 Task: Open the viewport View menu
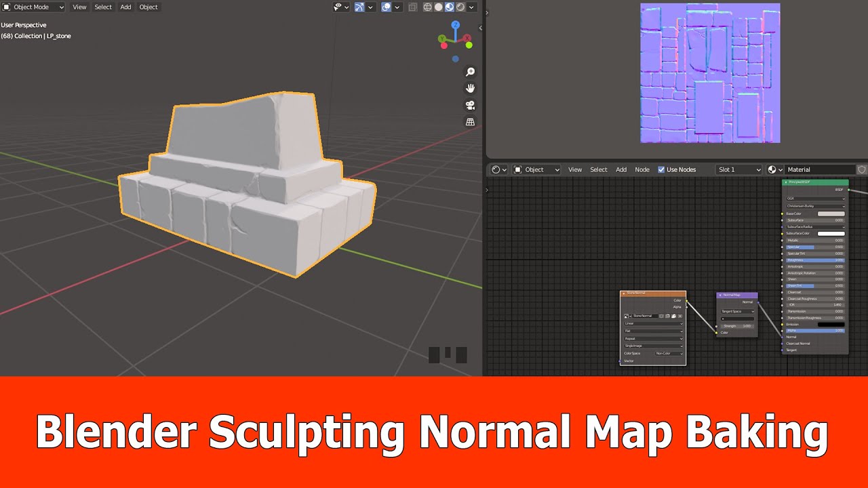79,7
